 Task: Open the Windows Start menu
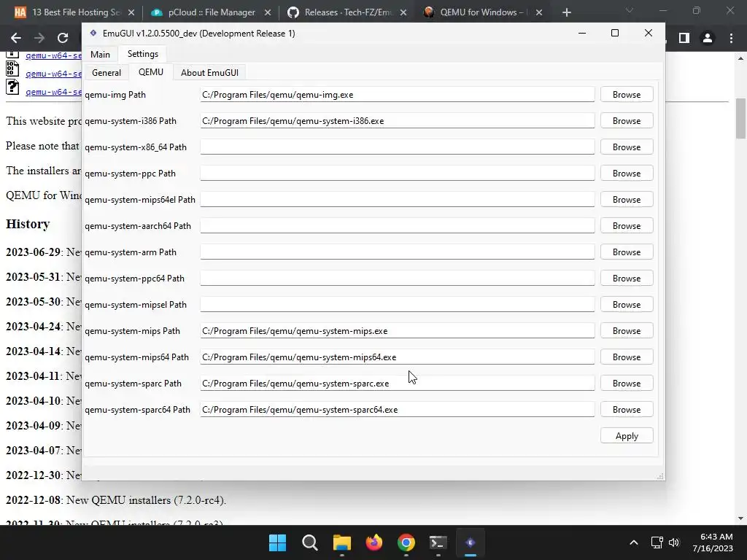pos(277,542)
